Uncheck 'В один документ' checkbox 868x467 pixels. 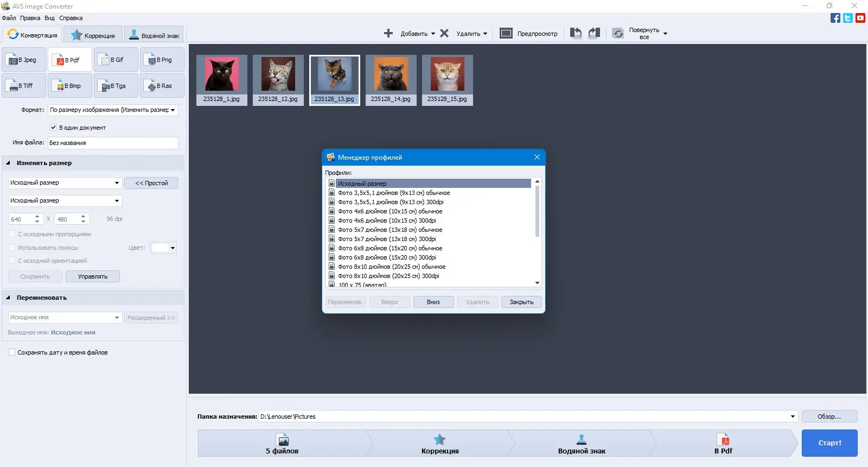pos(53,128)
